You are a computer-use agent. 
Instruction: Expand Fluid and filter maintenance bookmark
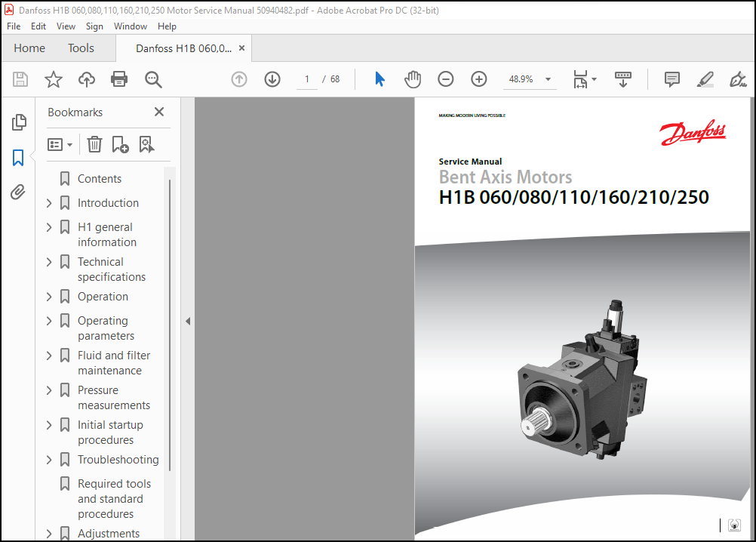[49, 356]
